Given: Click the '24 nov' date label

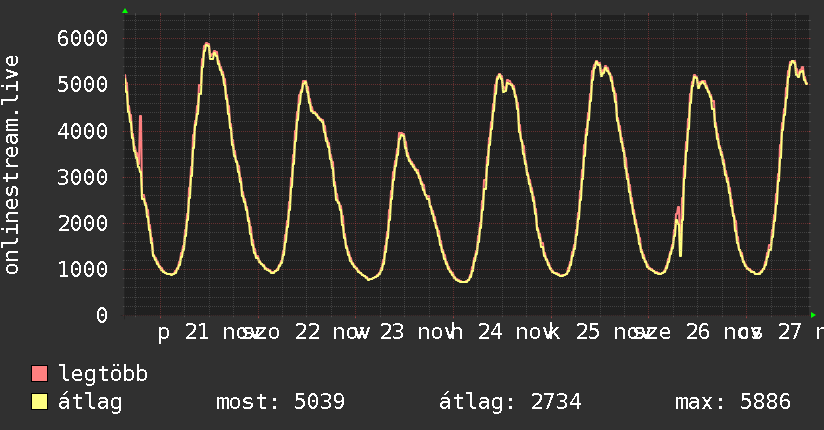Looking at the screenshot, I should click(514, 332).
